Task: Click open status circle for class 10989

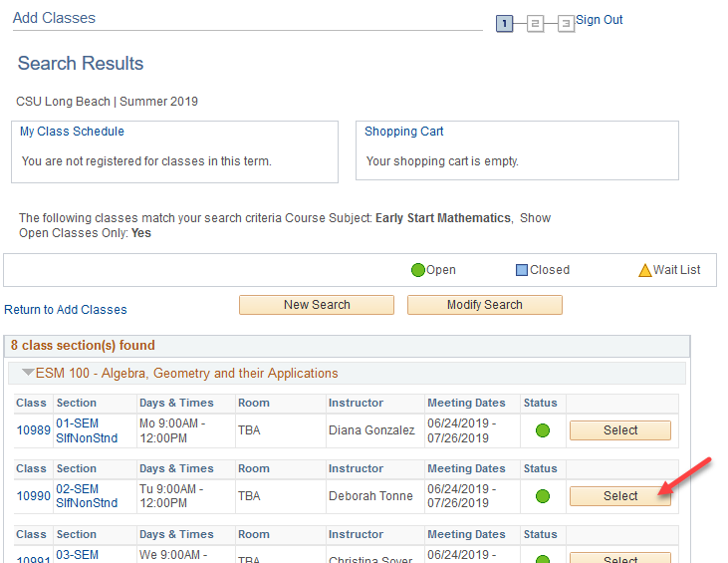Action: [x=543, y=430]
